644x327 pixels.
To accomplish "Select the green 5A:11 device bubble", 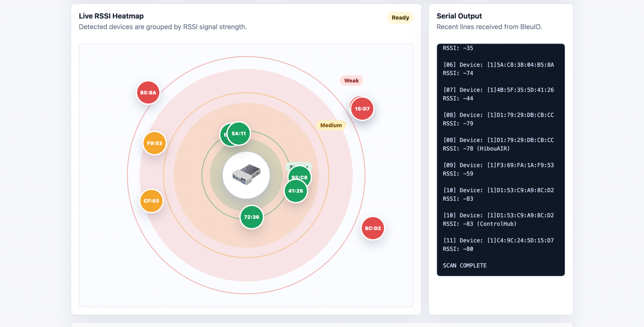I will coord(239,134).
